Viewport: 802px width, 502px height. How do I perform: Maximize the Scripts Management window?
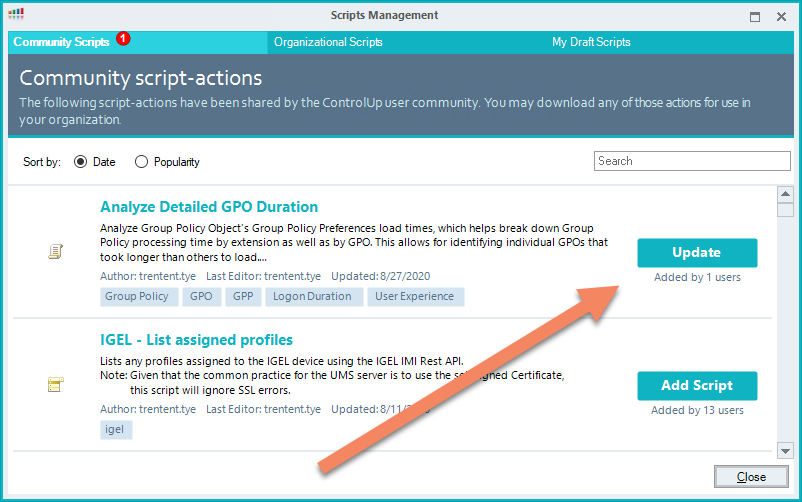coord(754,16)
